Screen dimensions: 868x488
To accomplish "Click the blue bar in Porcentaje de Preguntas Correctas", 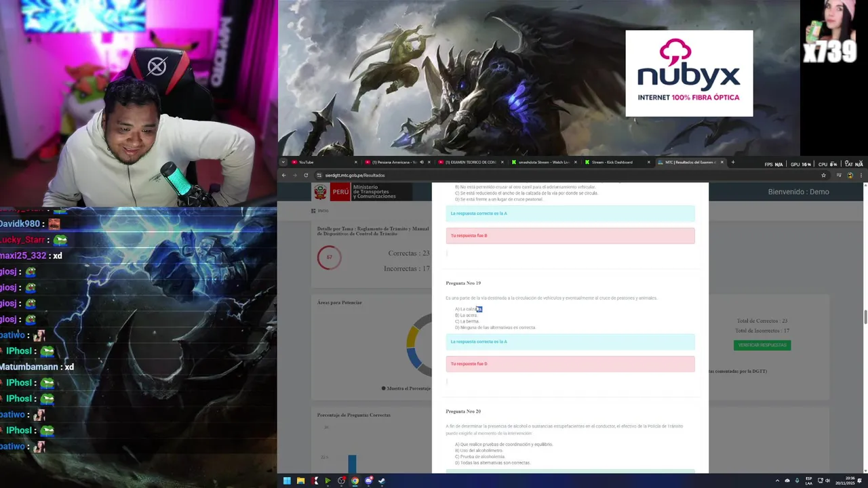I will (352, 464).
